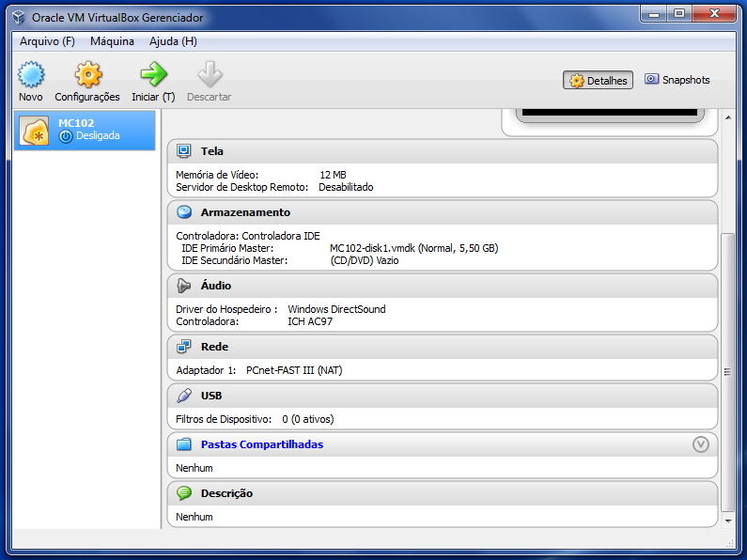The width and height of the screenshot is (747, 560).
Task: Switch to Snapshots view
Action: click(x=677, y=80)
